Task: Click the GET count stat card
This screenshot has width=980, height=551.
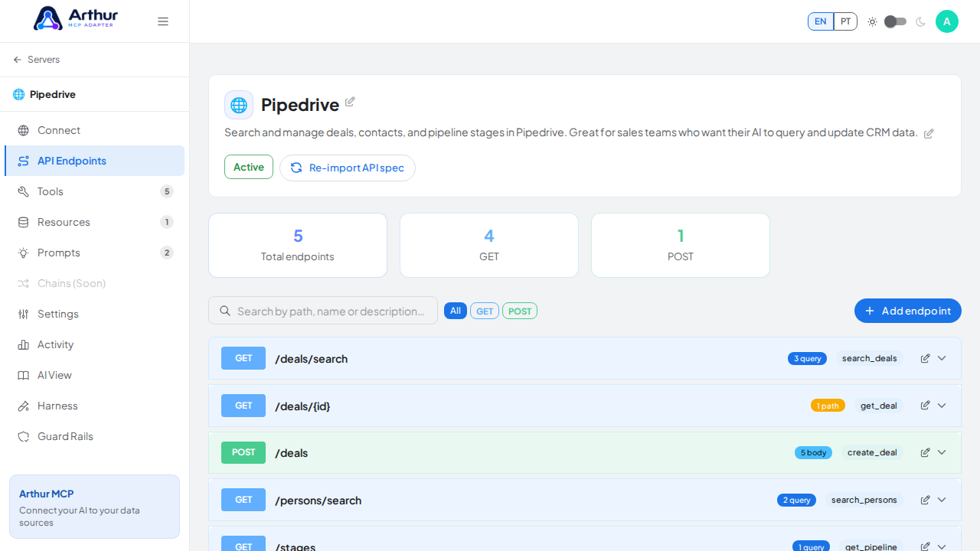Action: coord(489,245)
